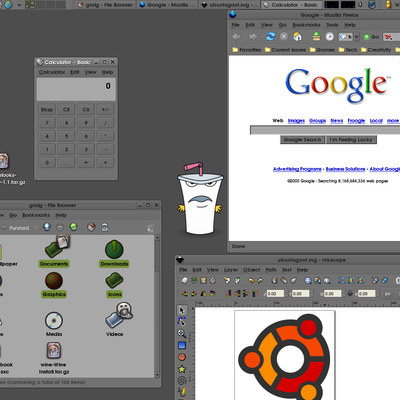
Task: Open the Graphics folder in File Browser
Action: (x=54, y=285)
